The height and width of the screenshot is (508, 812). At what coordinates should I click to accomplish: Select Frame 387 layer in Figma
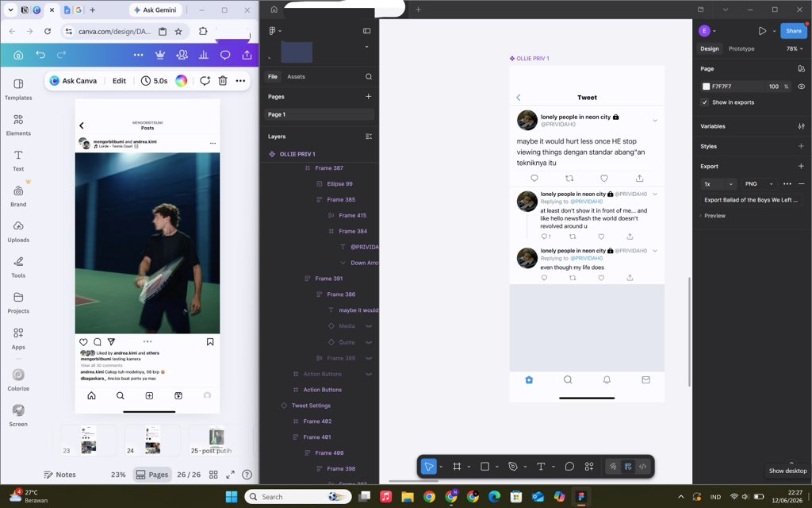(x=329, y=168)
